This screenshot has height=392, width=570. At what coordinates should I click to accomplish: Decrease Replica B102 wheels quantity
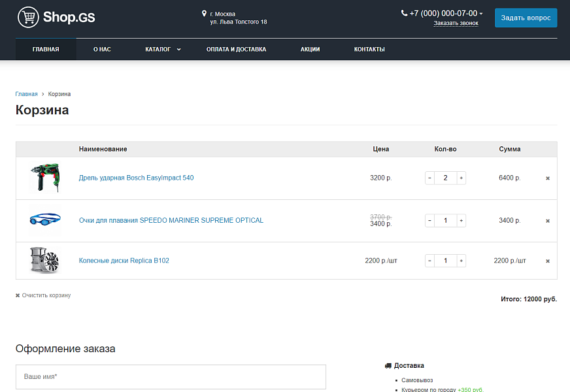pos(429,261)
